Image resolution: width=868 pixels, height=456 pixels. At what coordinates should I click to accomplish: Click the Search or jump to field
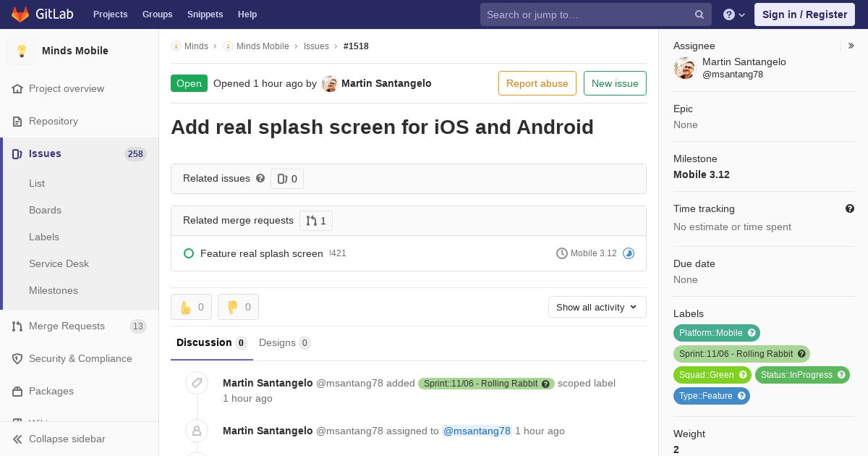(x=596, y=14)
